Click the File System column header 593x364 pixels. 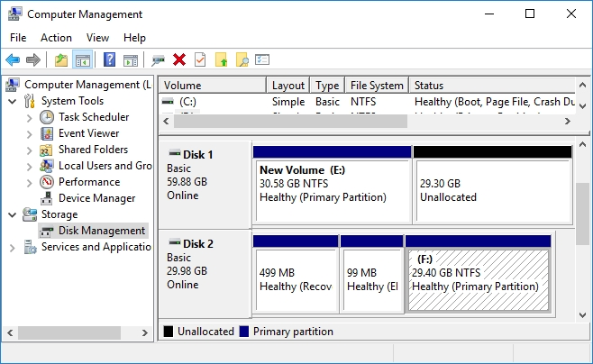[376, 86]
